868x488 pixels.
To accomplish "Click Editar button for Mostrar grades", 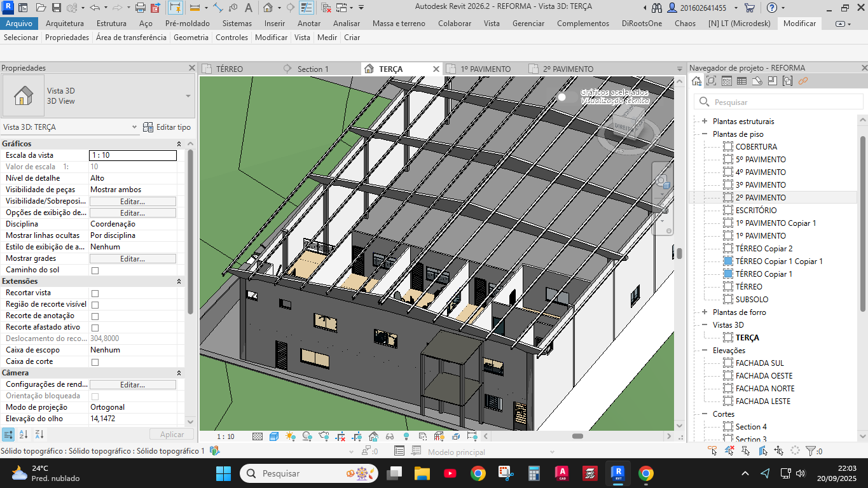I will (132, 259).
